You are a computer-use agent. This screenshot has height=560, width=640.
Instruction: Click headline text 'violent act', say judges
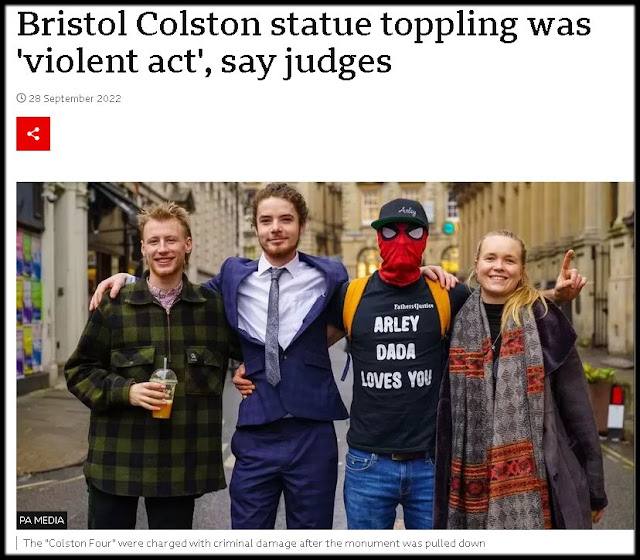click(204, 62)
